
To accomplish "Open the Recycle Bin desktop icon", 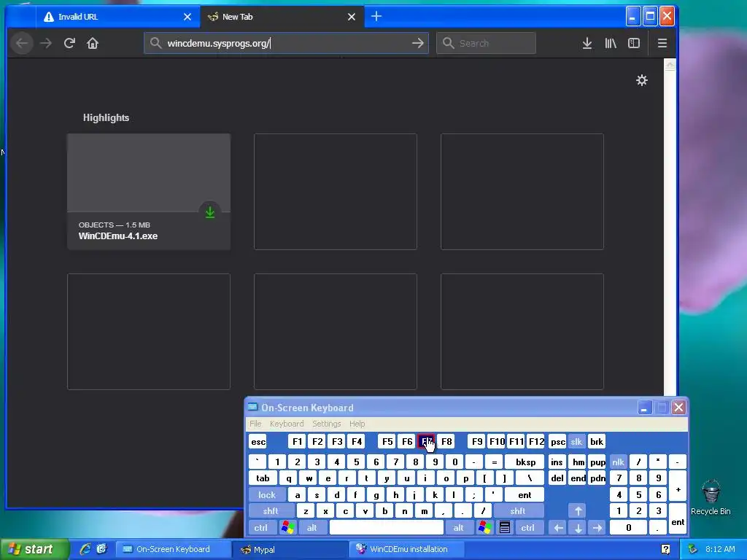I will [711, 497].
